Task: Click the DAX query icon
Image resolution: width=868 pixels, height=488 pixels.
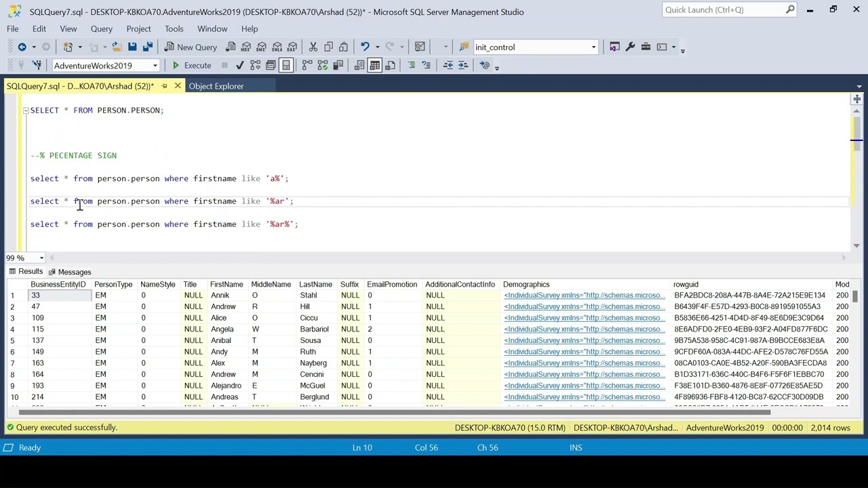Action: tap(292, 47)
